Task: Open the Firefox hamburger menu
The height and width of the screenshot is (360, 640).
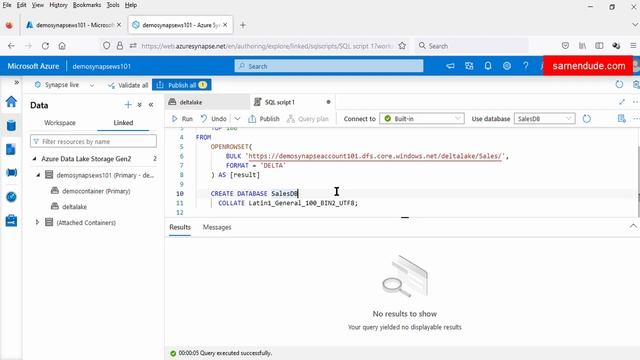Action: coord(633,46)
